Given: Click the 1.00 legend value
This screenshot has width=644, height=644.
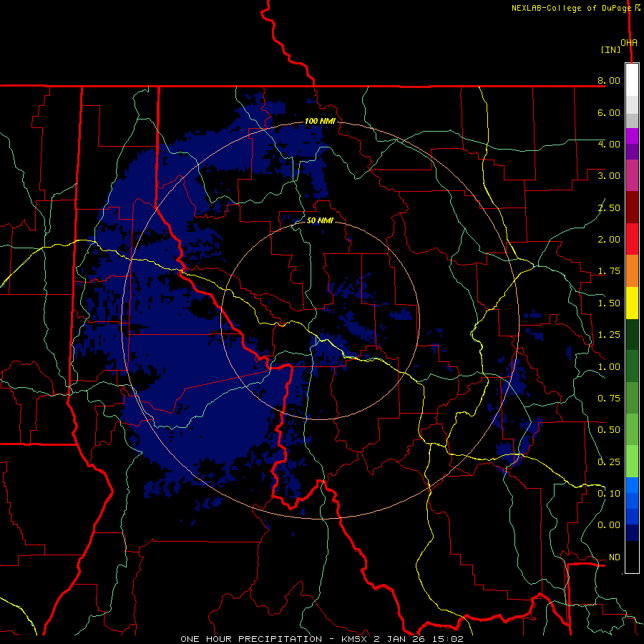Looking at the screenshot, I should [609, 367].
